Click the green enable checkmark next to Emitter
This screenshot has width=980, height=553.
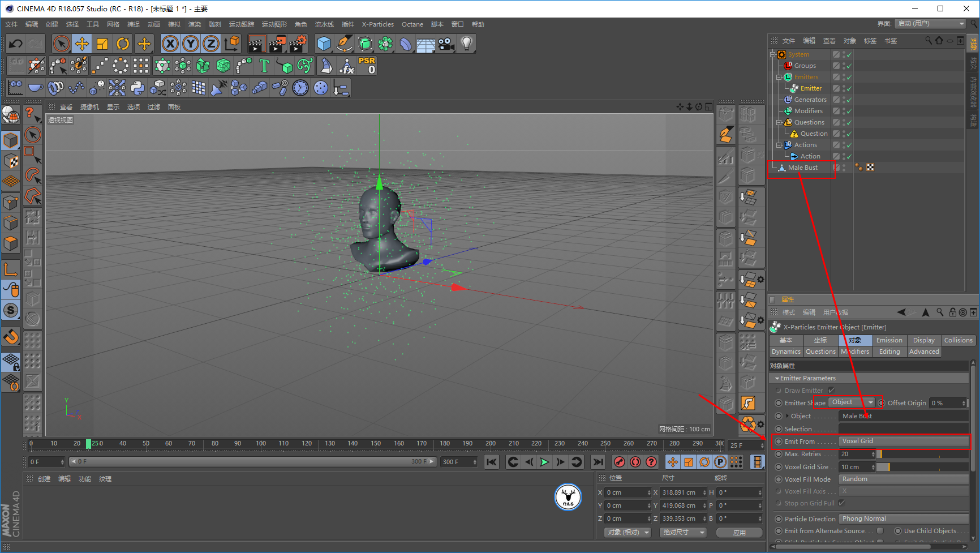click(x=850, y=88)
